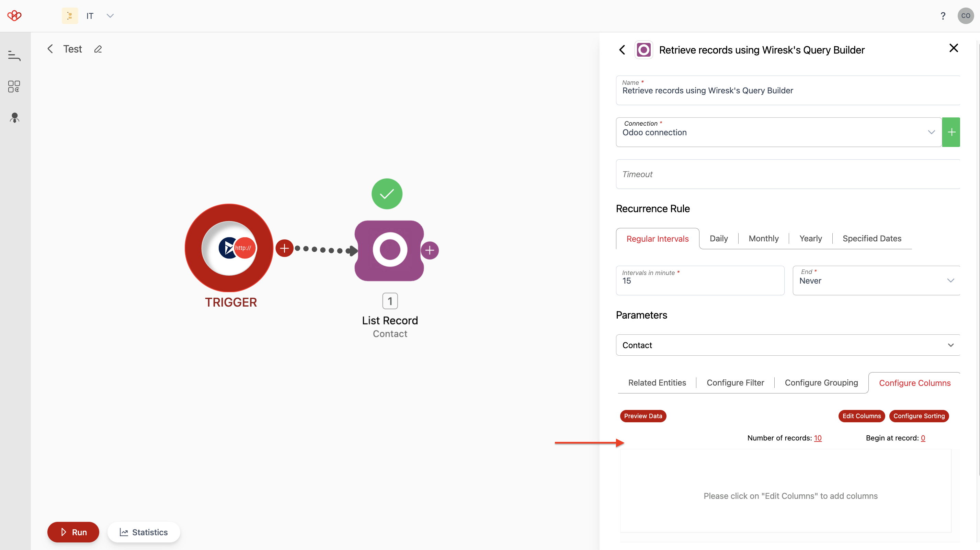Click the green checkmark status icon

pos(386,194)
